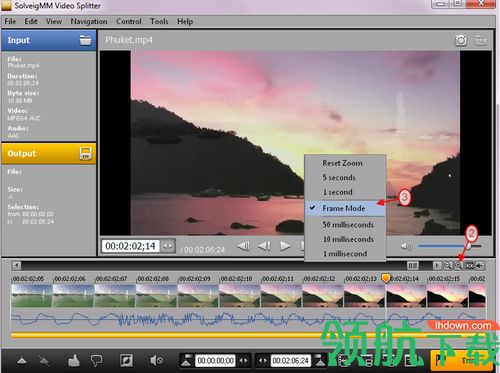Click invert fragments icon
Viewport: 500px width, 373px height.
126,360
